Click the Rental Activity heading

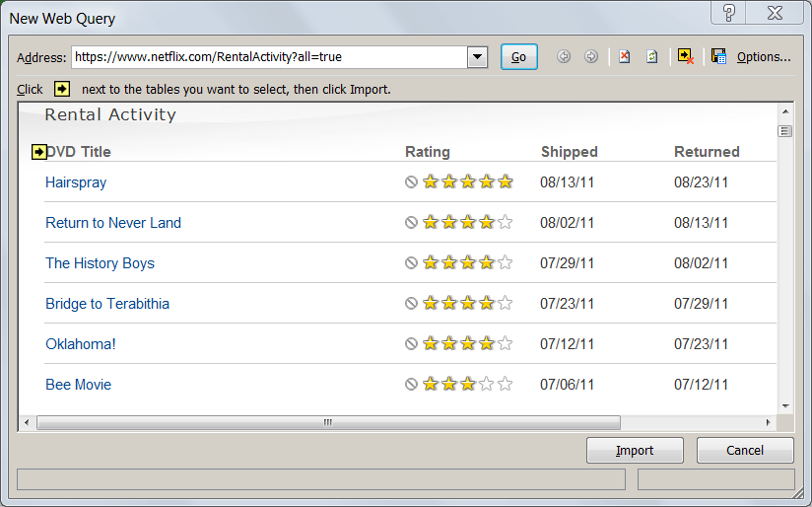(x=110, y=114)
